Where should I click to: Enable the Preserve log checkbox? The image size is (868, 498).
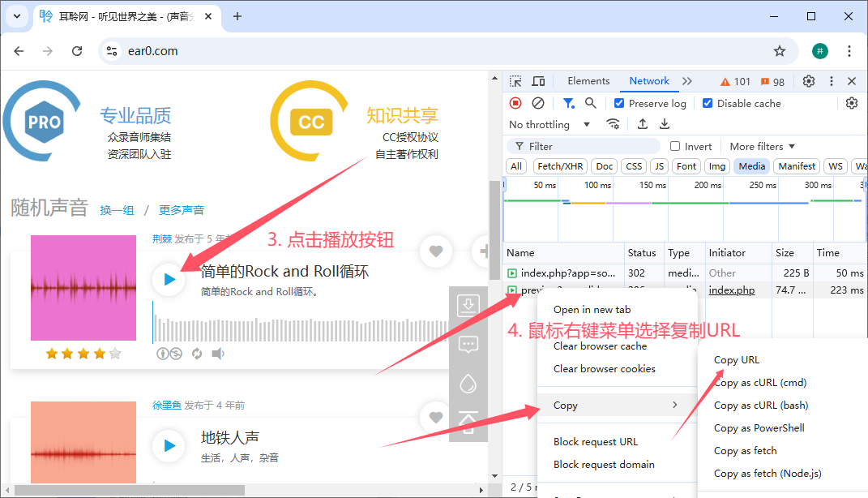click(x=619, y=103)
